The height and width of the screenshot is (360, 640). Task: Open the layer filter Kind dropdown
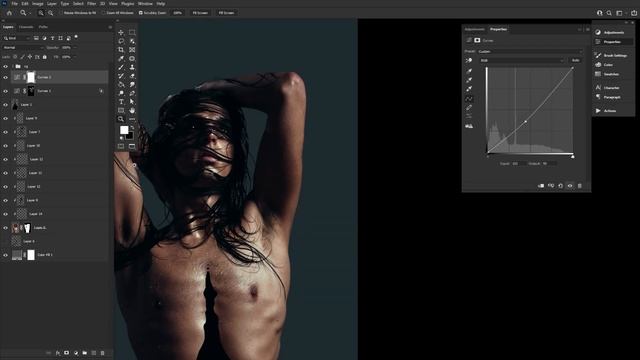[16, 38]
